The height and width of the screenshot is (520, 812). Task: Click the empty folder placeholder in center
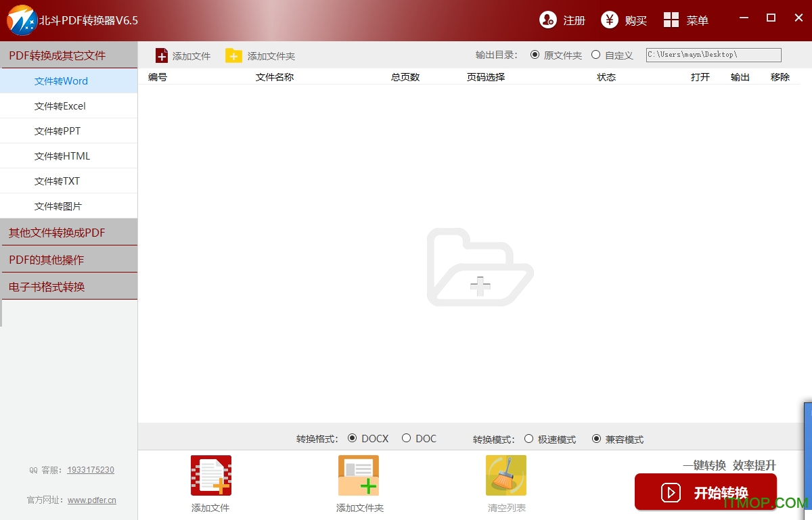pyautogui.click(x=480, y=268)
